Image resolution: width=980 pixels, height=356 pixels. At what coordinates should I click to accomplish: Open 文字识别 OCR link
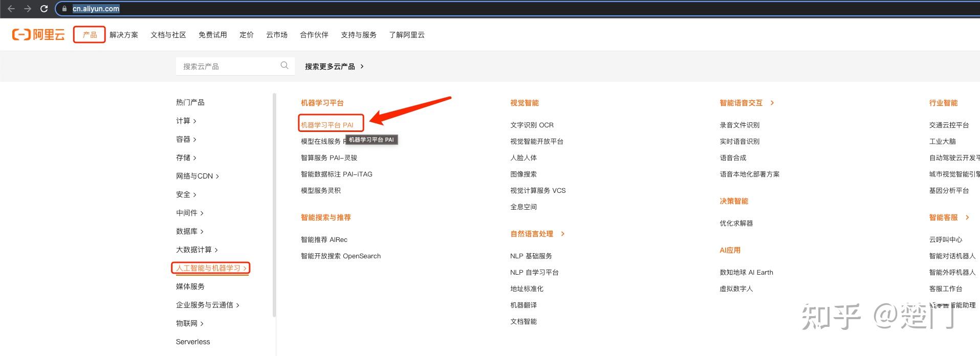tap(532, 125)
